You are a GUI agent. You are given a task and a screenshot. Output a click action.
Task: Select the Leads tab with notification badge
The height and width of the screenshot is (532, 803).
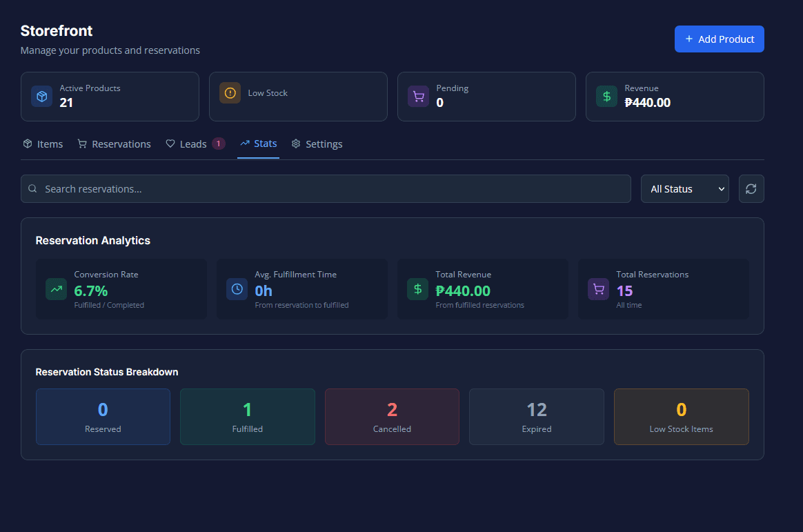pos(195,144)
